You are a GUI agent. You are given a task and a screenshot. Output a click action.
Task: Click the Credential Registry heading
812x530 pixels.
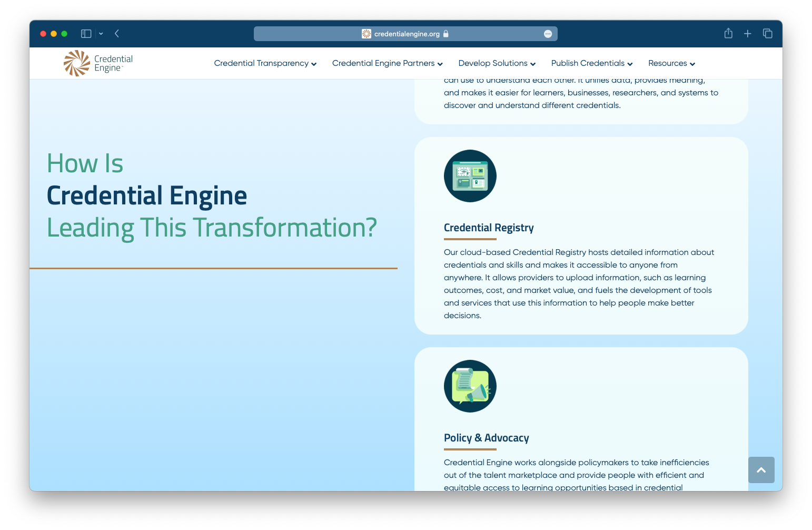click(489, 228)
